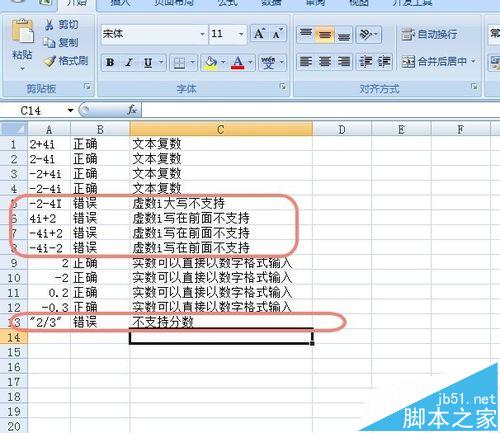Click the phonetic guide (文) icon
This screenshot has height=433, width=500.
(x=268, y=62)
